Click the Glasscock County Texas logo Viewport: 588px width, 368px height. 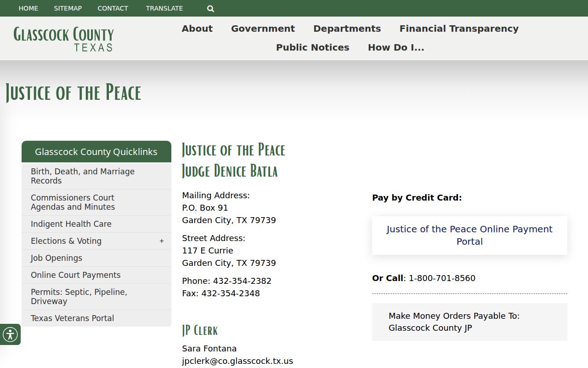63,39
